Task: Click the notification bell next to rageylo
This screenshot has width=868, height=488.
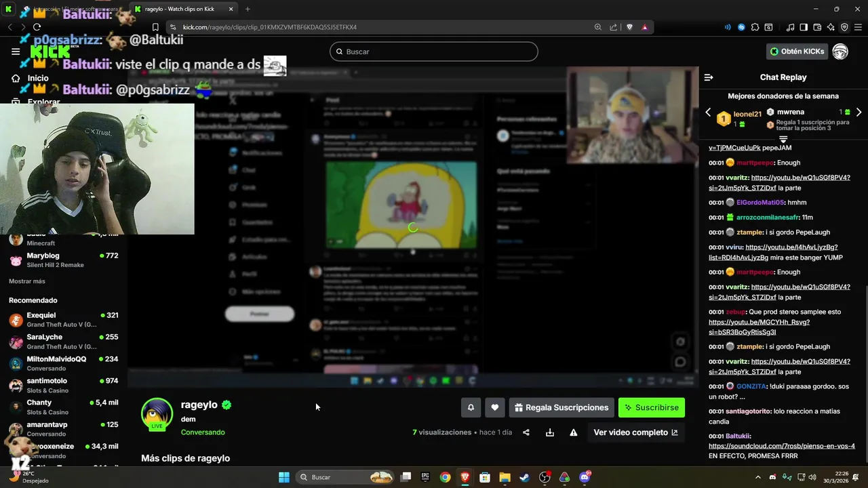Action: point(471,407)
